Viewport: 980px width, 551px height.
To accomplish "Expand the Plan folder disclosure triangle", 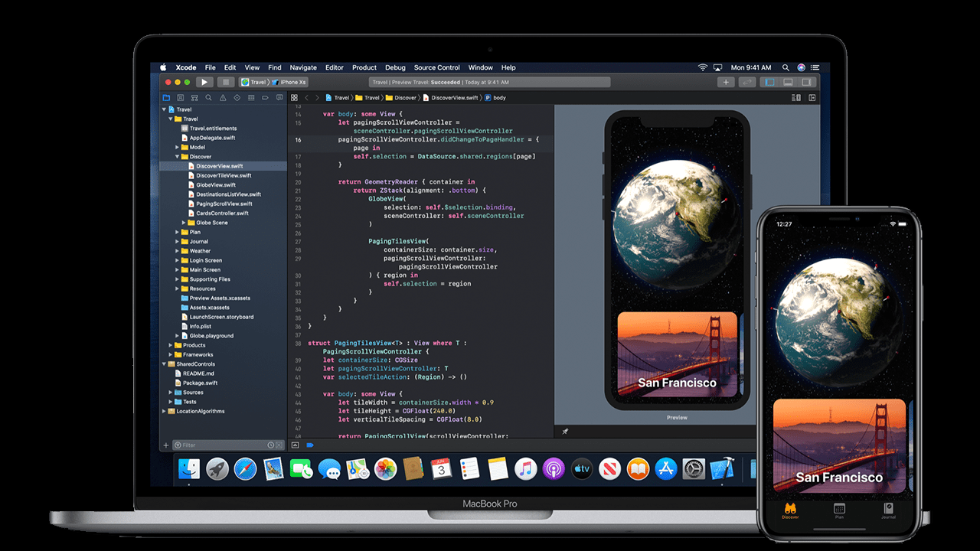I will pos(177,232).
